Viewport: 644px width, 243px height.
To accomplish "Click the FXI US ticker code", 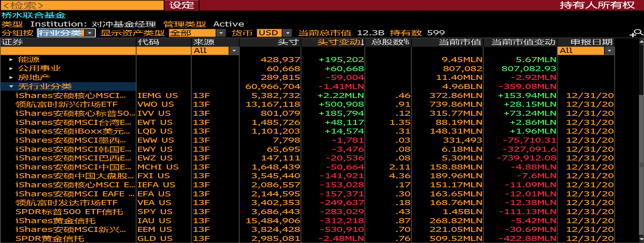I will [154, 176].
